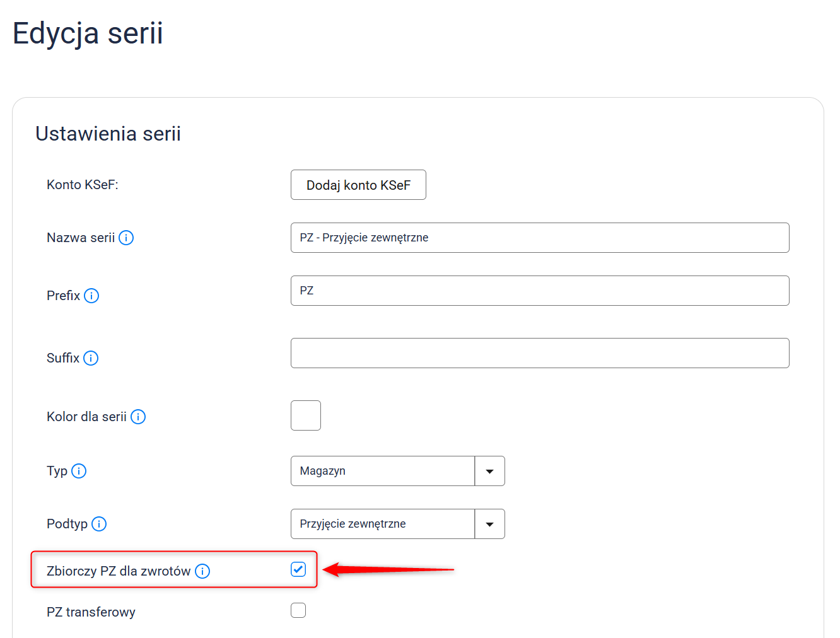The image size is (840, 638).
Task: Open info tooltip for Kolor dla serii
Action: coord(138,417)
